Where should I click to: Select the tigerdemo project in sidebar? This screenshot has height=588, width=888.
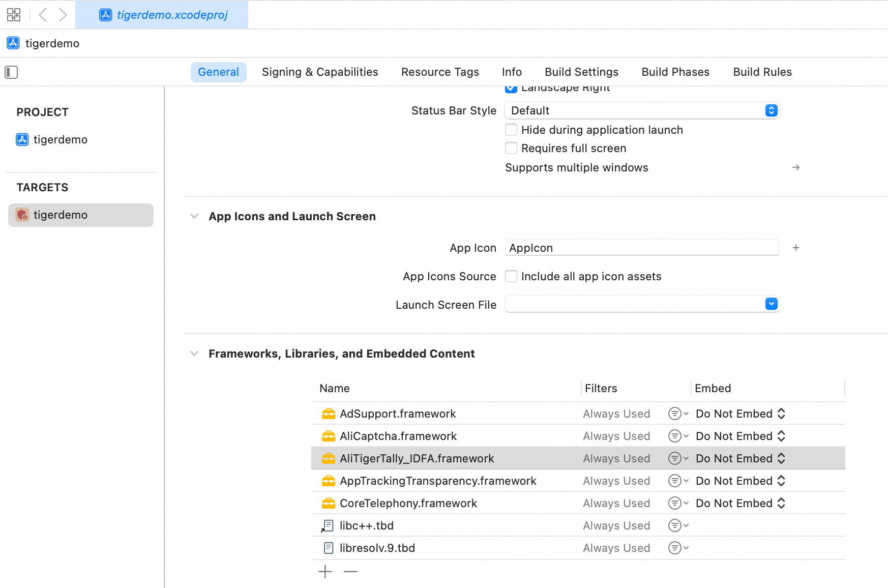click(x=60, y=139)
